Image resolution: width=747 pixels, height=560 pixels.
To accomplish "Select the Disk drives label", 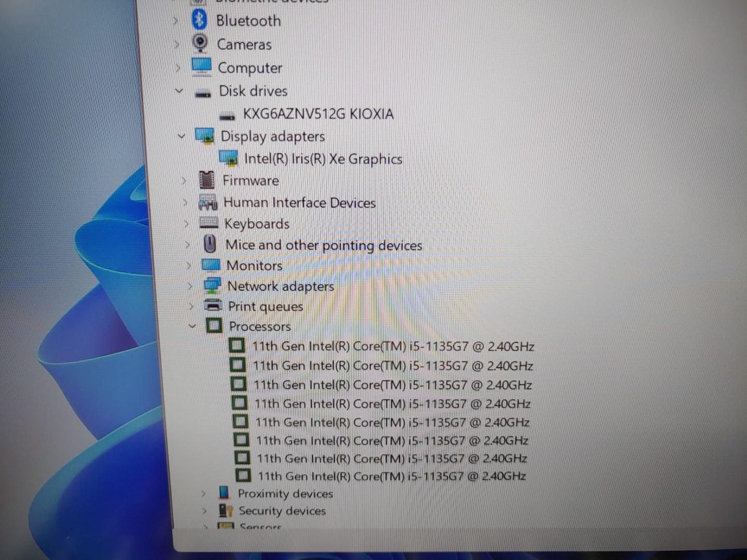I will click(x=253, y=91).
